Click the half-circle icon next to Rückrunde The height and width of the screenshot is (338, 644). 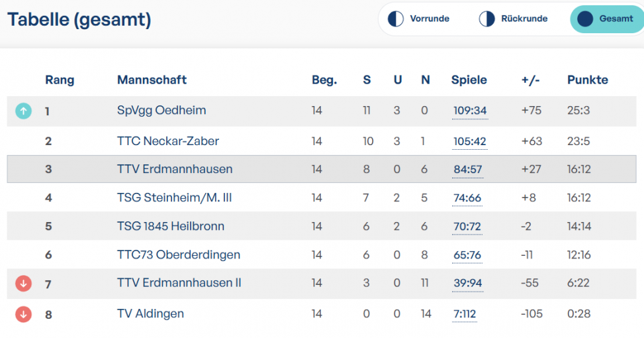tap(486, 19)
